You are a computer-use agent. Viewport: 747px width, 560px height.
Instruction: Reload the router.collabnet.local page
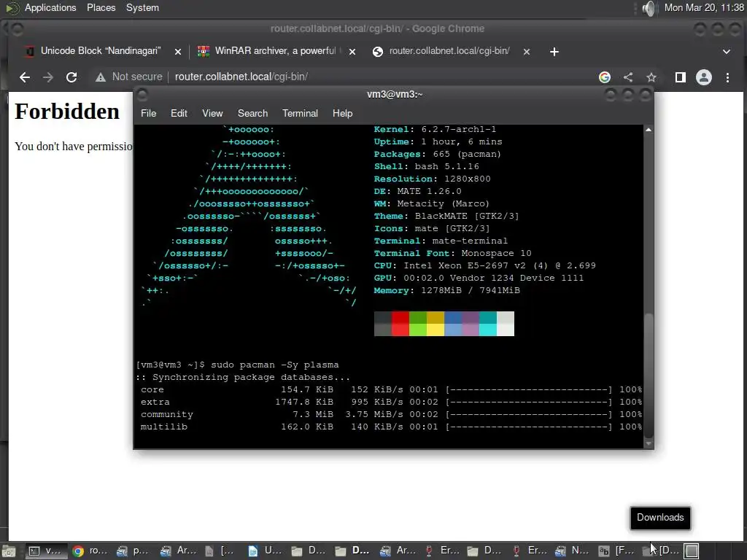(71, 77)
